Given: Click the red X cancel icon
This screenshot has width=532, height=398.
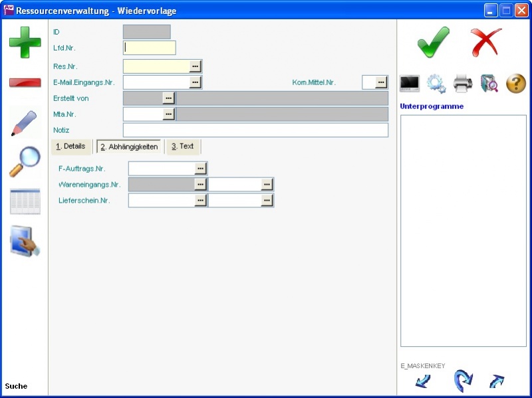Looking at the screenshot, I should pos(486,43).
